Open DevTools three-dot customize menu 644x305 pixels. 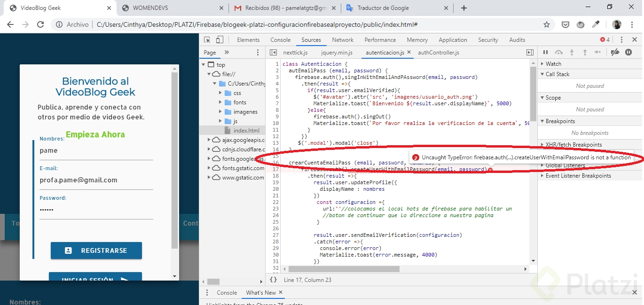[621, 40]
